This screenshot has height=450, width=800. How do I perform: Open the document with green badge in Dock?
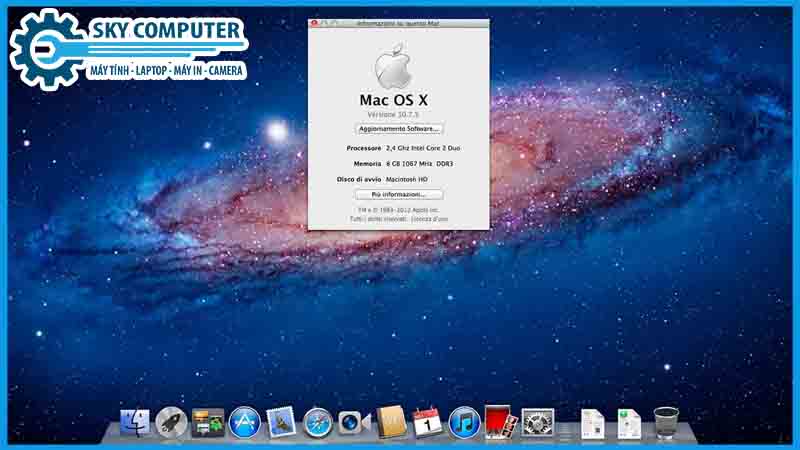pos(629,423)
